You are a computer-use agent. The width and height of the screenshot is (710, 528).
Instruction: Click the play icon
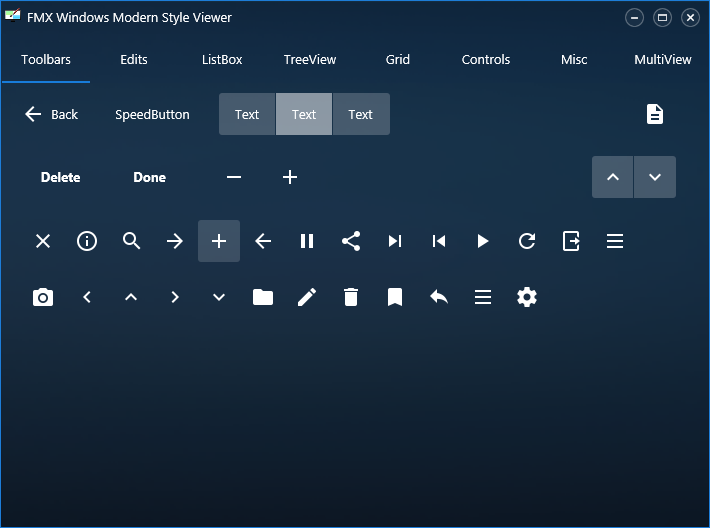tap(483, 241)
